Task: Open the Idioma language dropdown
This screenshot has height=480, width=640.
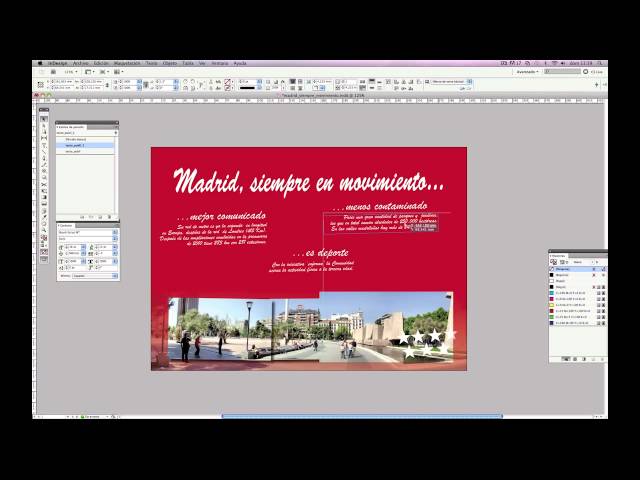Action: click(x=95, y=276)
